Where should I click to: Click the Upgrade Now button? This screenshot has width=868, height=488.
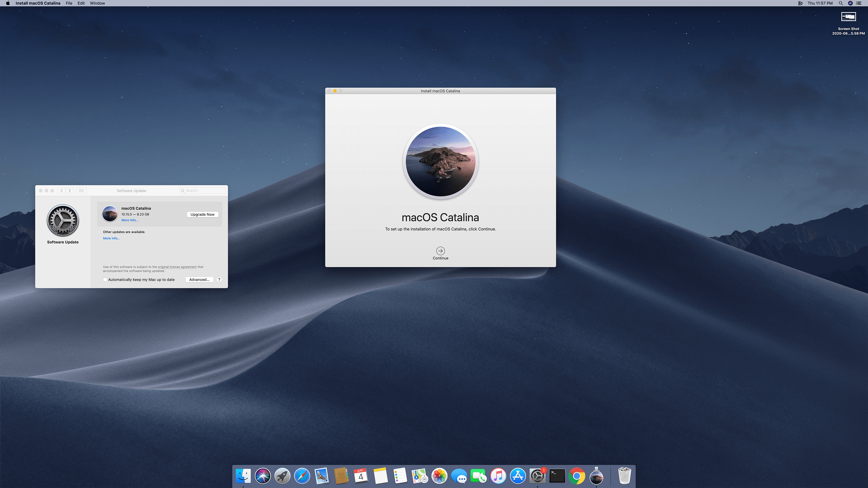click(202, 214)
